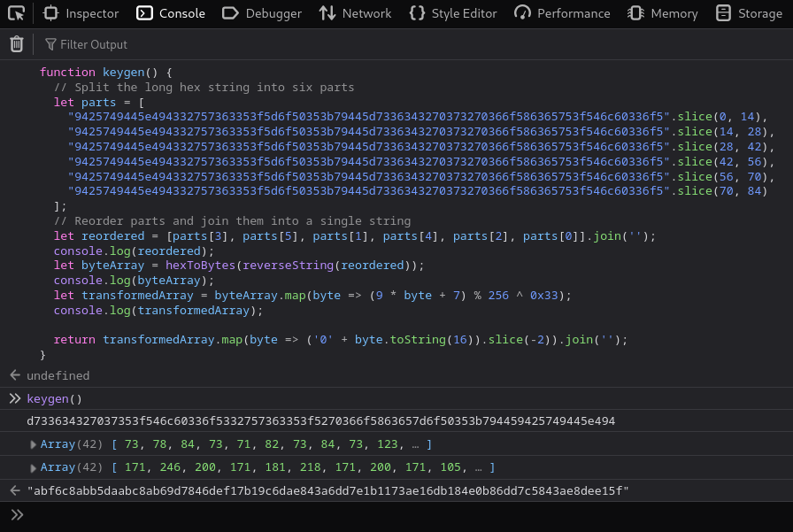Open the Debugger panel

click(x=262, y=13)
